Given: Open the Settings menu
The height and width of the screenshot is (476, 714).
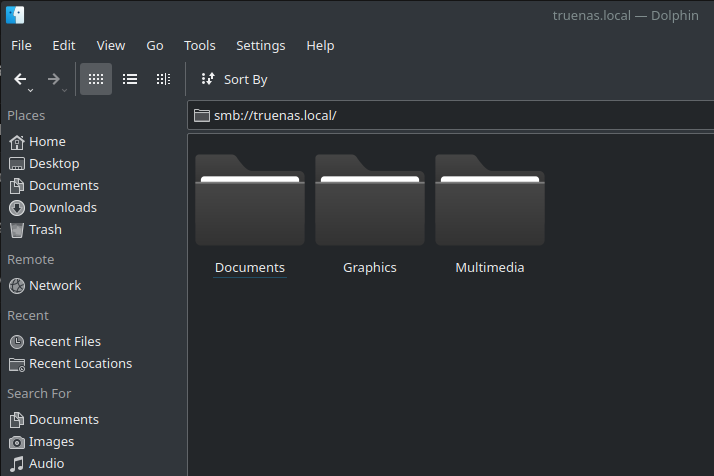Looking at the screenshot, I should click(260, 46).
